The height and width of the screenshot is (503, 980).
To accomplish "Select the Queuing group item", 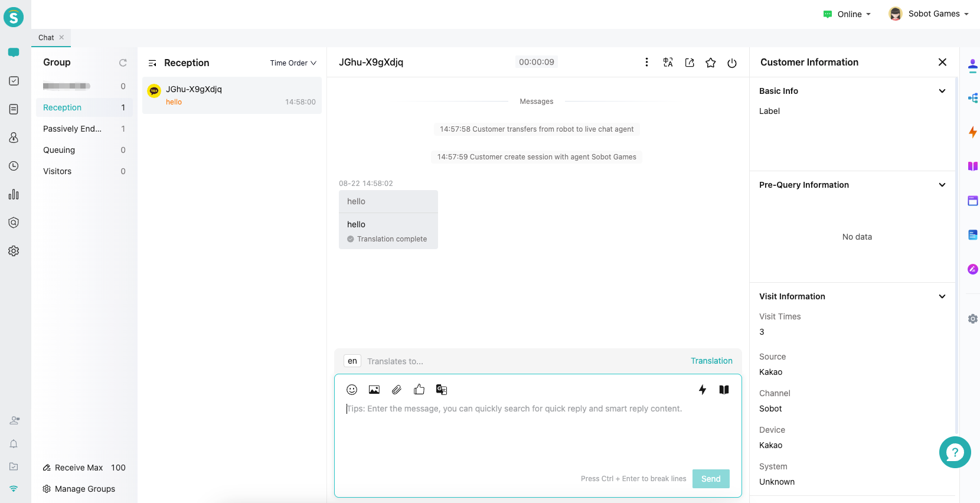I will 59,150.
